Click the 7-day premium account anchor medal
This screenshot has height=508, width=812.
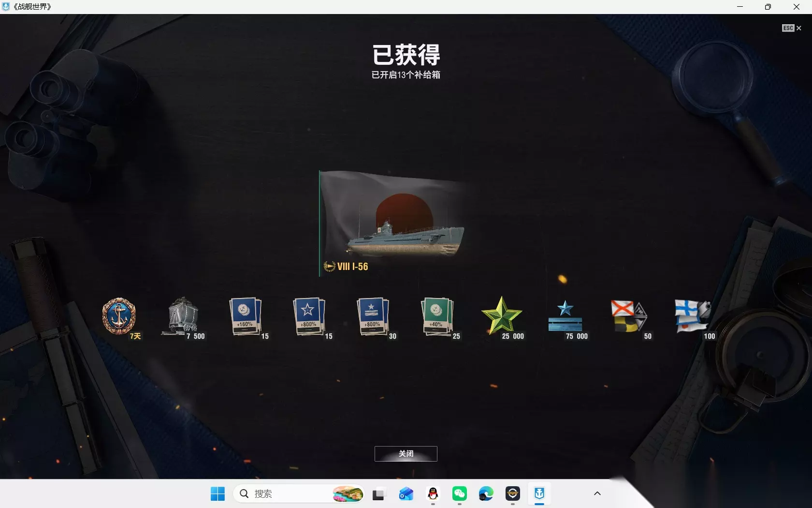(x=119, y=316)
